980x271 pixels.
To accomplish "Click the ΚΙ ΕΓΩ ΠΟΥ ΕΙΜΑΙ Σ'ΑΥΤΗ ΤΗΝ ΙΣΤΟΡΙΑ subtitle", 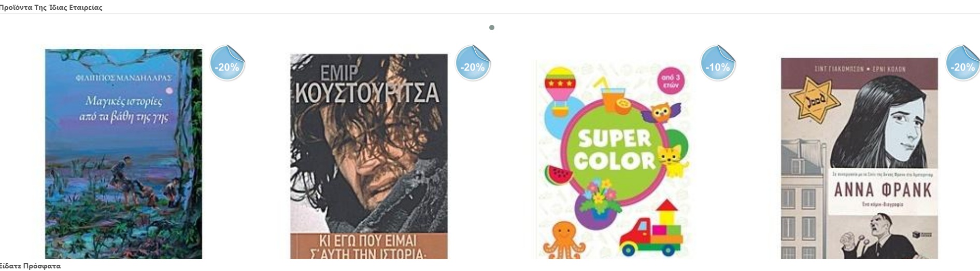I will pos(369,247).
